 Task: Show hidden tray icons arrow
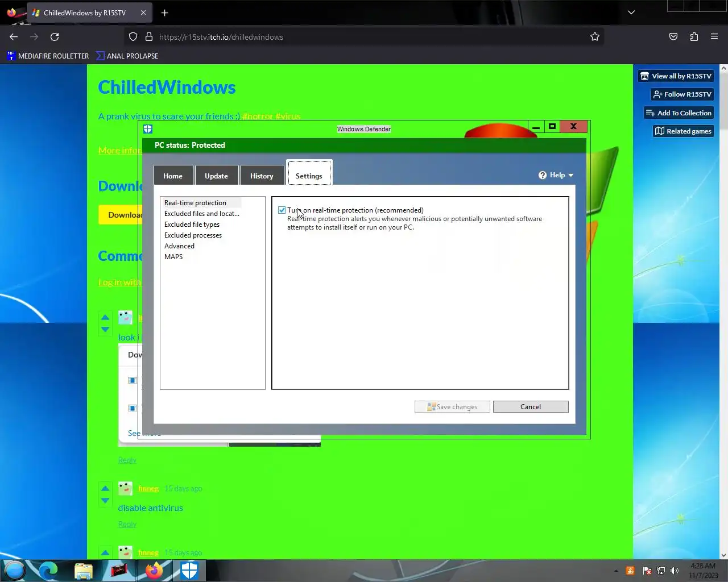[616, 571]
